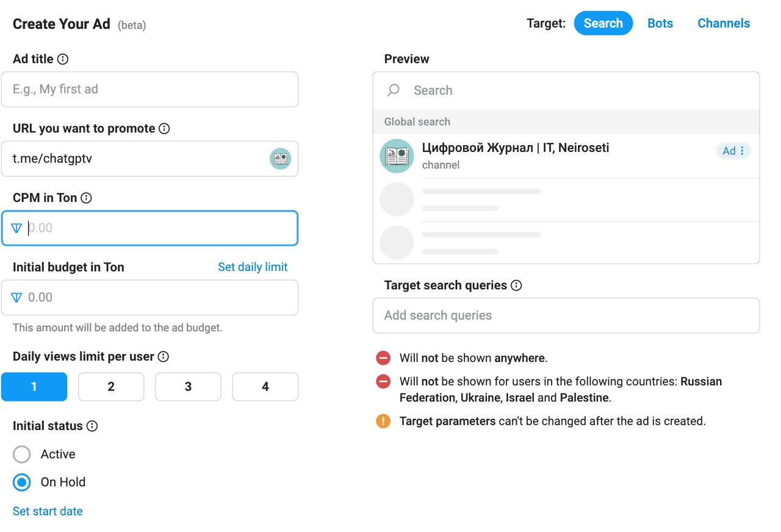Screen dimensions: 781x532
Task: Select the On Hold radio button
Action: tap(22, 483)
